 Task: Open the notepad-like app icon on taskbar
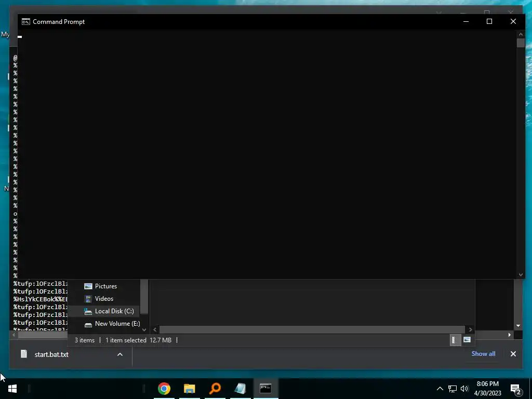click(240, 389)
